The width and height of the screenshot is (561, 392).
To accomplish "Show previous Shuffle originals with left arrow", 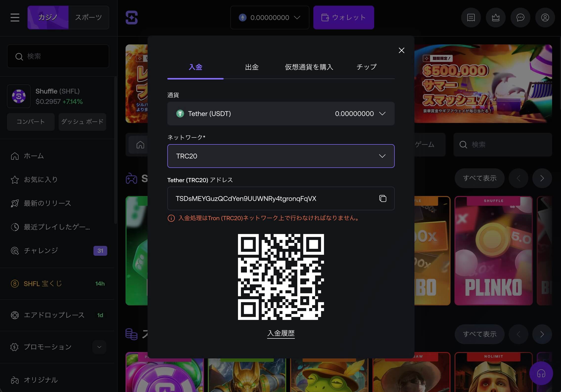I will [518, 178].
